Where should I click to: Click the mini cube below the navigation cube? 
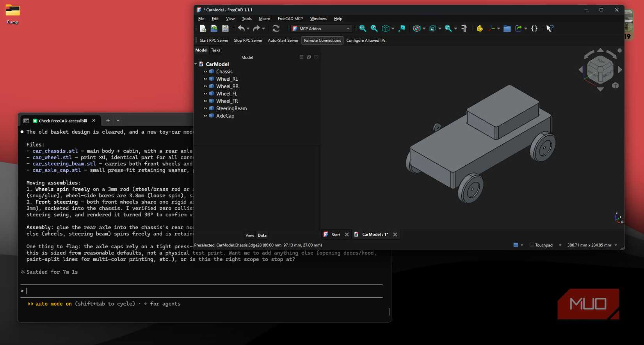point(616,85)
